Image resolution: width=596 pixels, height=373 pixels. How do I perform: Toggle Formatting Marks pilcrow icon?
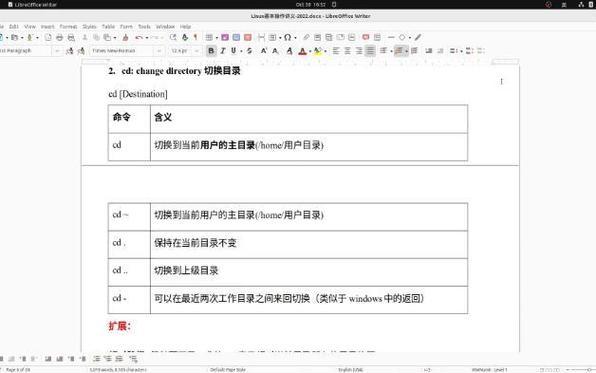pos(195,37)
